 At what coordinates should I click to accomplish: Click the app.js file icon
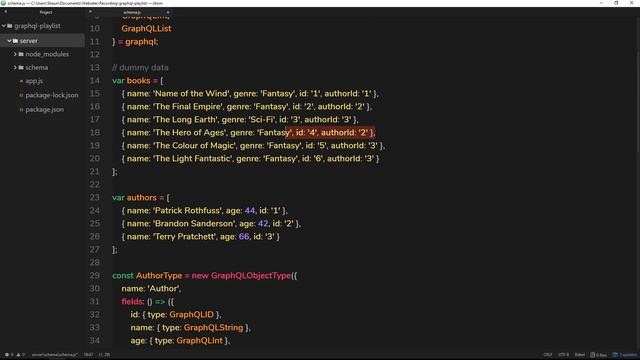point(21,81)
